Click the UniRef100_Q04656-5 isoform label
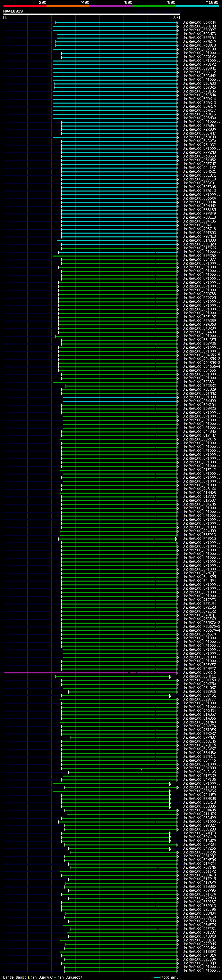Viewport: 222px width, 980px height. point(201,355)
